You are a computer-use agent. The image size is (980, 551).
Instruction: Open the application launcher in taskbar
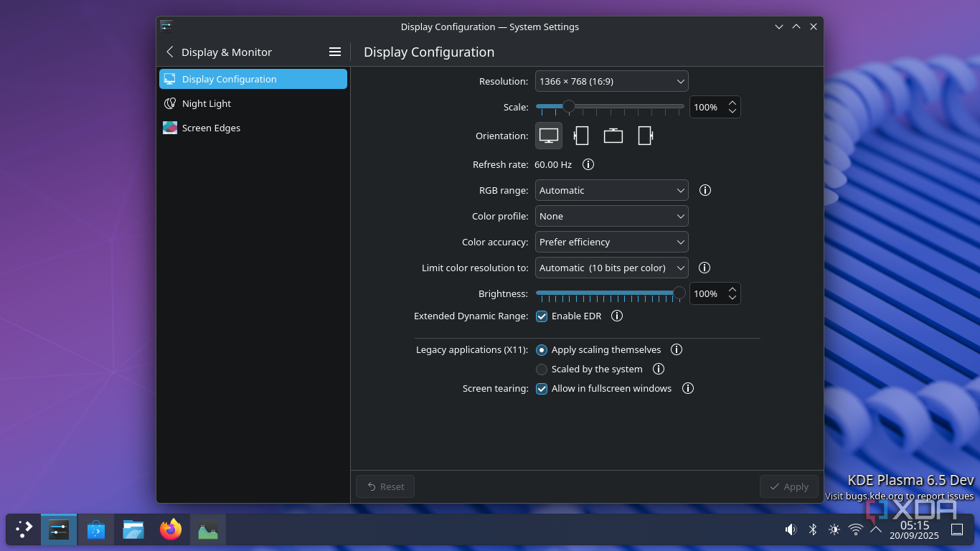point(24,529)
